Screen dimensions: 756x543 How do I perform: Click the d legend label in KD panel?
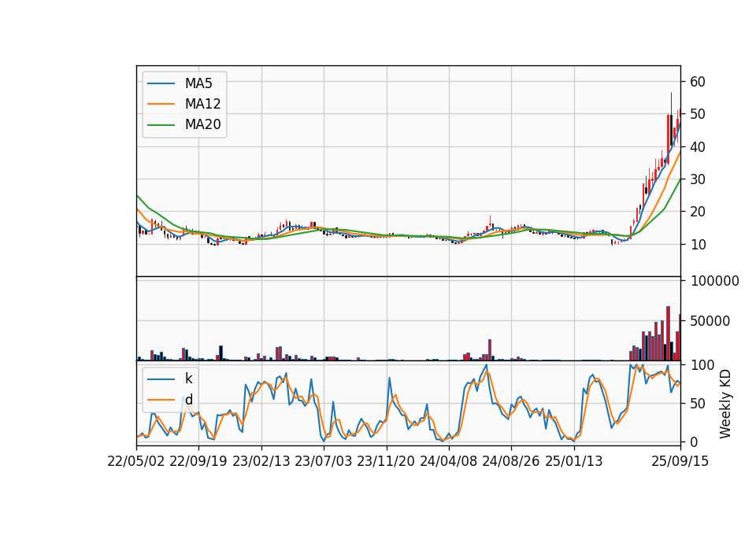pyautogui.click(x=188, y=400)
